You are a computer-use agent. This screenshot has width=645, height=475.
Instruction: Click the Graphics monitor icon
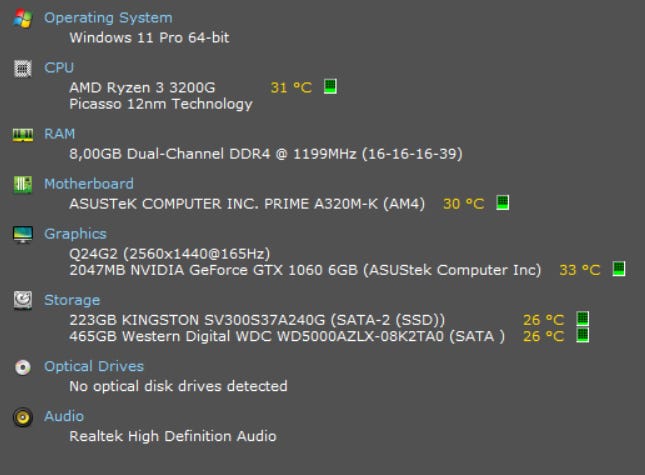coord(23,234)
